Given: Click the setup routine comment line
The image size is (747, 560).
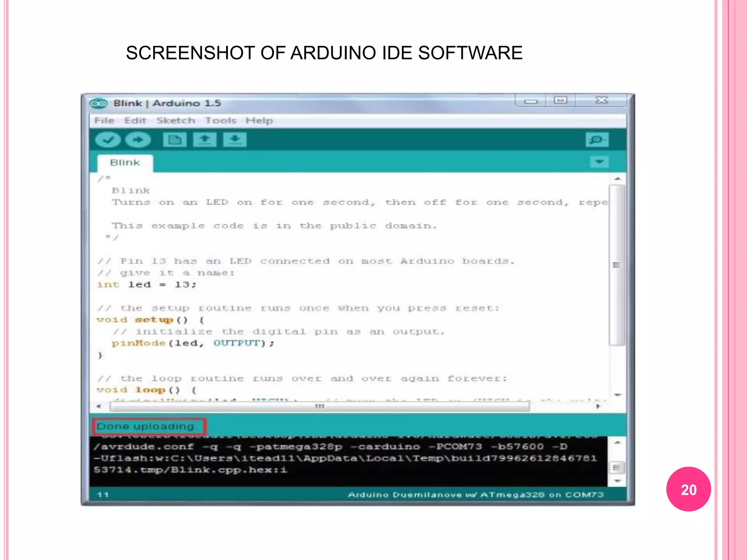Looking at the screenshot, I should pos(298,308).
